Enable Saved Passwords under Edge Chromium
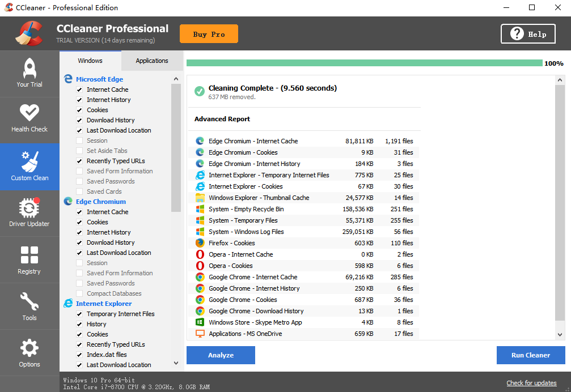This screenshot has height=392, width=571. (x=80, y=283)
